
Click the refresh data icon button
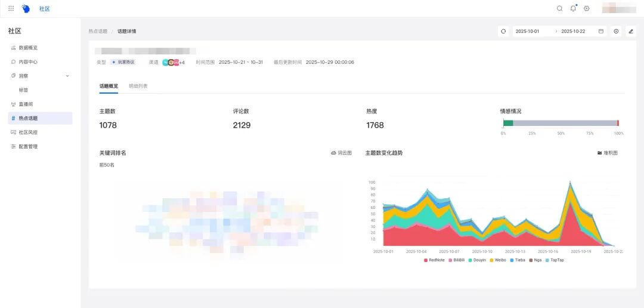503,31
